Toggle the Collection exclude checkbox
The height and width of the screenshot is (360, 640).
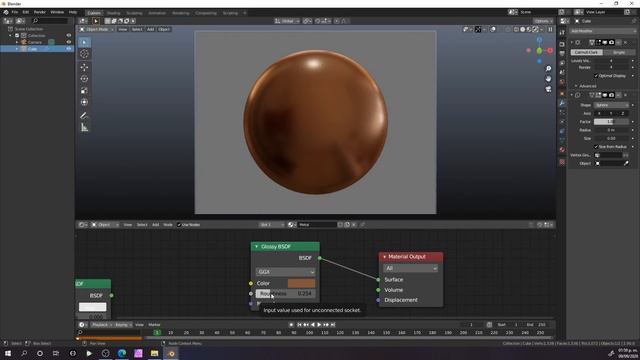point(17,36)
